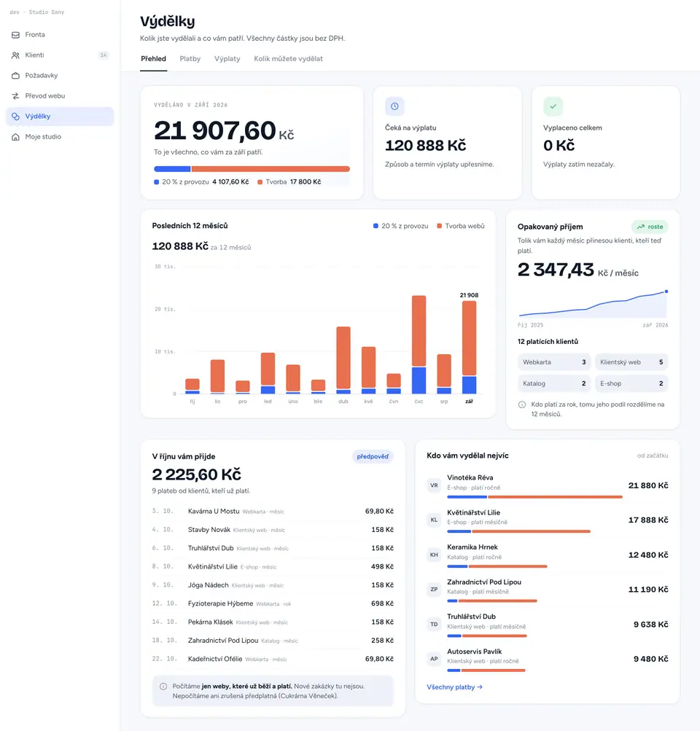This screenshot has height=731, width=700.
Task: Click the Klienti people icon
Action: tap(15, 55)
